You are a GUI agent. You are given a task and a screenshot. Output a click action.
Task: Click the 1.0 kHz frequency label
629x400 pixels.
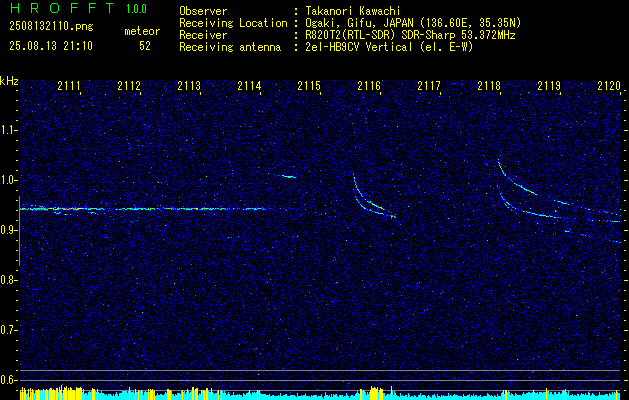8,180
